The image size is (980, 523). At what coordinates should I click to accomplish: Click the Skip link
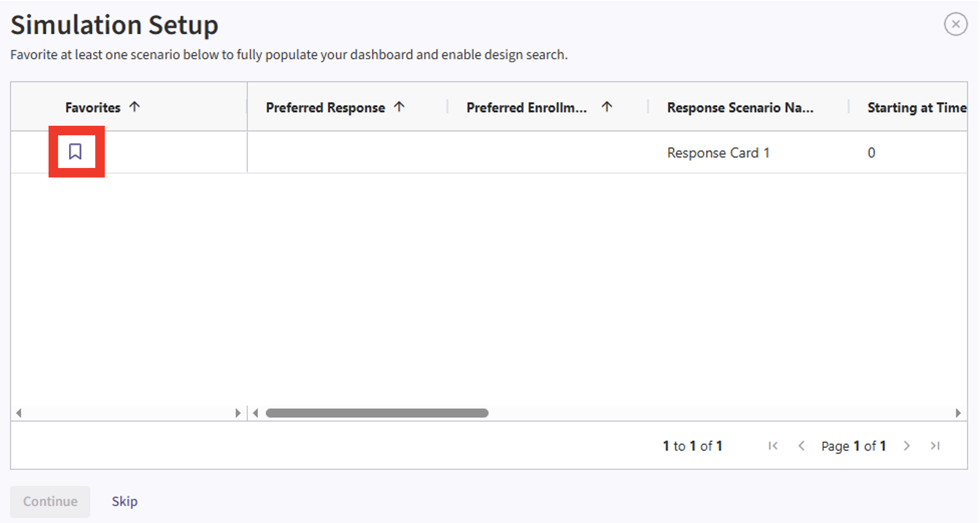coord(124,501)
